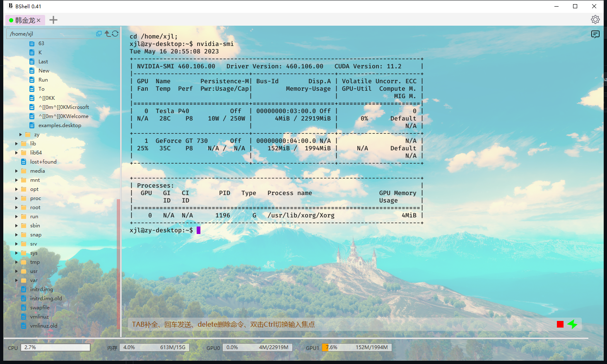Click the /home/xjl path input field
The height and width of the screenshot is (364, 607).
pyautogui.click(x=50, y=34)
